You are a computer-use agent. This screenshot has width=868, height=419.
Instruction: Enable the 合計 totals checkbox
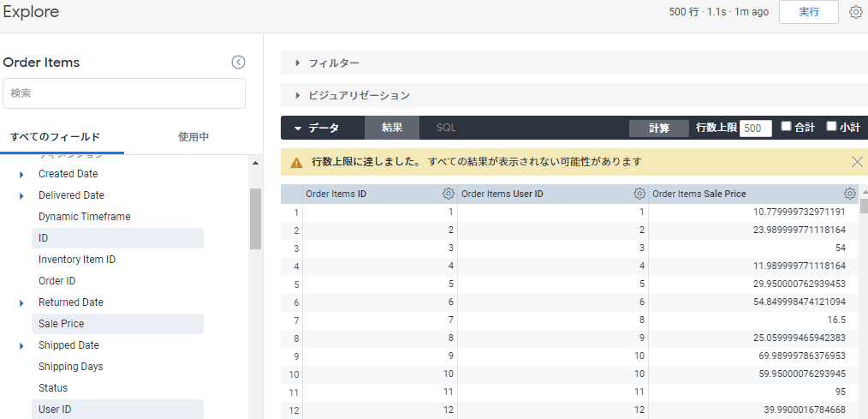click(x=786, y=126)
